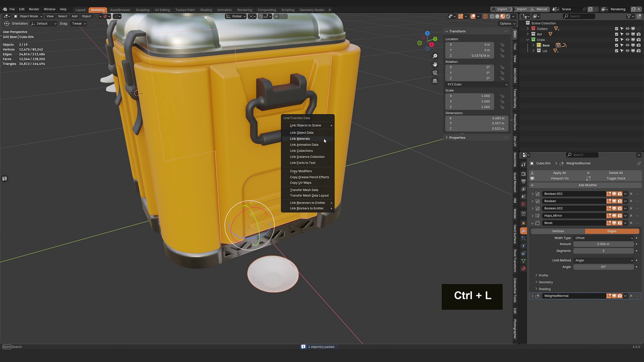Viewport: 644px width, 362px height.
Task: Open the Modifiers wrench properties tab
Action: tap(523, 231)
